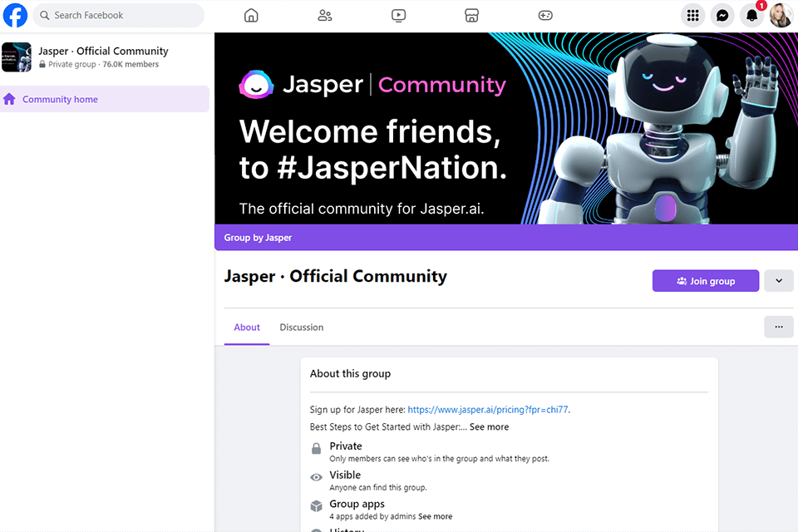Click the Join group button
This screenshot has height=532, width=798.
coord(706,281)
